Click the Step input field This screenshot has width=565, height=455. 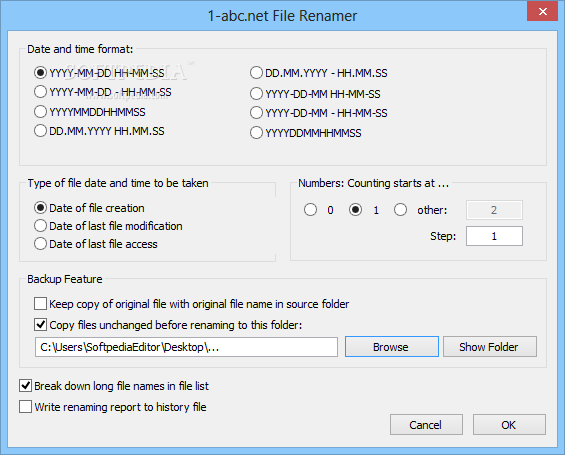pyautogui.click(x=494, y=236)
